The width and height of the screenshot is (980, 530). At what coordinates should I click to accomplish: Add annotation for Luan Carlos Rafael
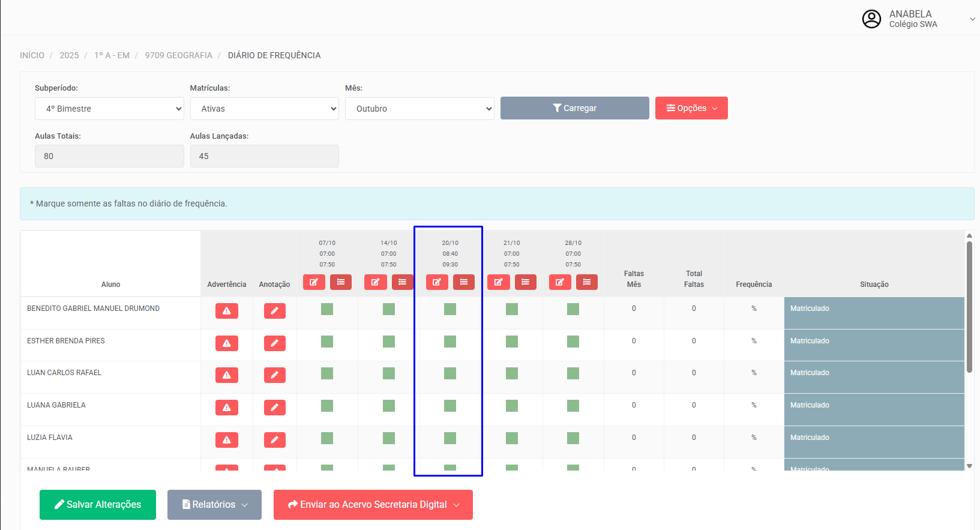coord(275,375)
